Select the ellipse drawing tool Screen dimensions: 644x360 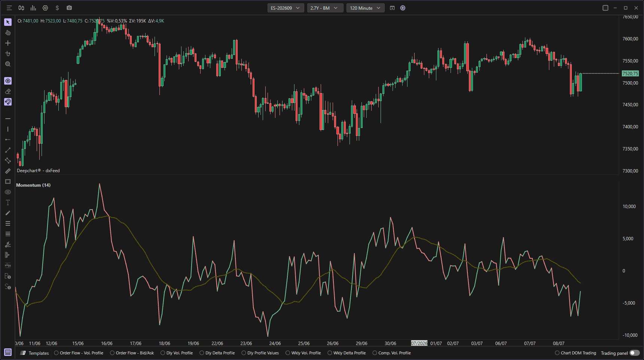tap(8, 192)
